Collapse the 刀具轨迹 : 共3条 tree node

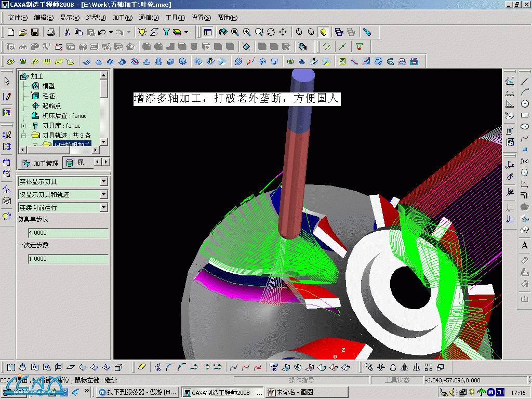[x=23, y=136]
